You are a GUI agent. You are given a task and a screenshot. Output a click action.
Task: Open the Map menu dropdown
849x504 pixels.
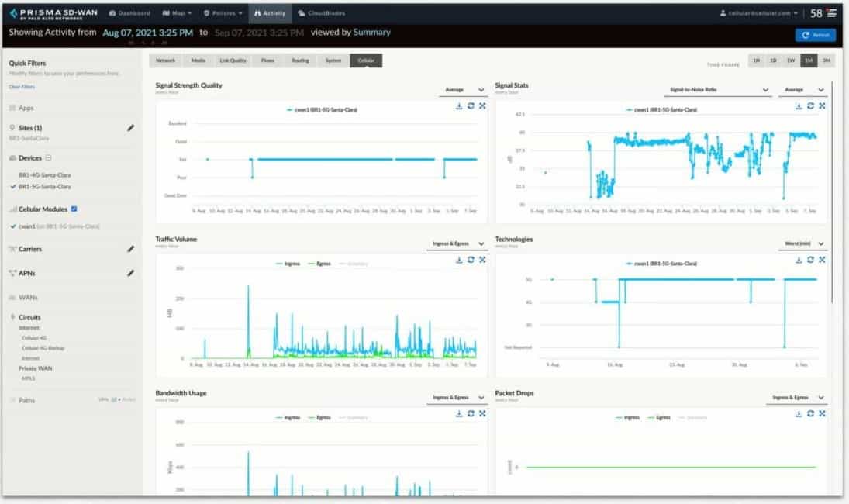click(x=177, y=13)
